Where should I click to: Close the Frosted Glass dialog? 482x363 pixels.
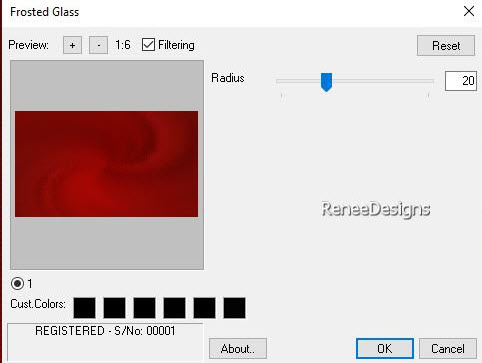[x=469, y=11]
